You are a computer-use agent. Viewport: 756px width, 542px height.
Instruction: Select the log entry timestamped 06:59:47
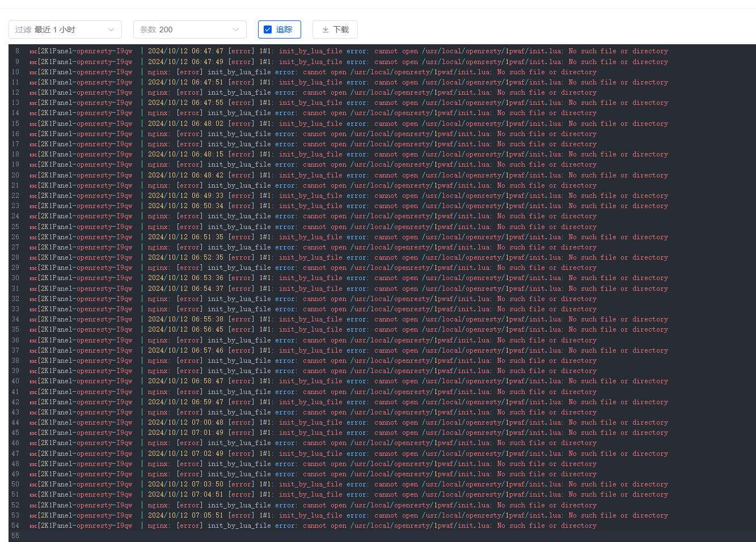coord(349,402)
